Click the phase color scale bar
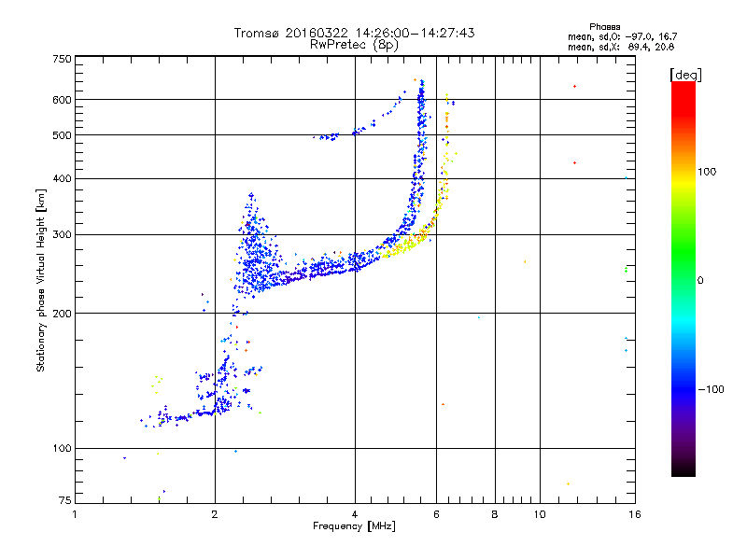Screen dimensions: 747x560 [x=684, y=278]
